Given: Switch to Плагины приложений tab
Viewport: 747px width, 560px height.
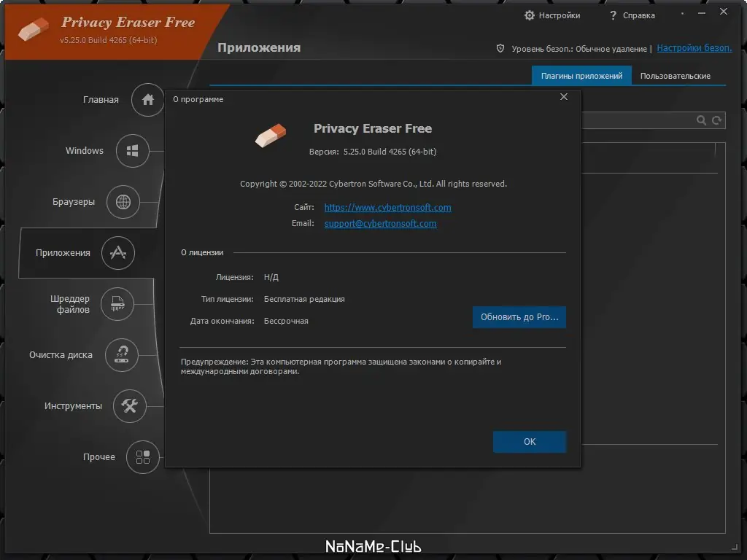Looking at the screenshot, I should coord(581,76).
